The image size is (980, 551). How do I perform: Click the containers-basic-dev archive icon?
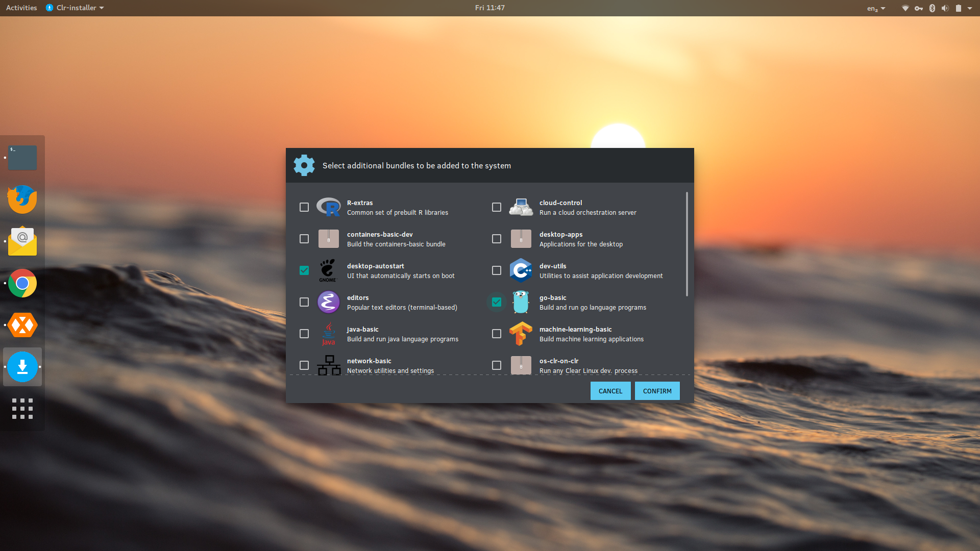click(x=328, y=239)
